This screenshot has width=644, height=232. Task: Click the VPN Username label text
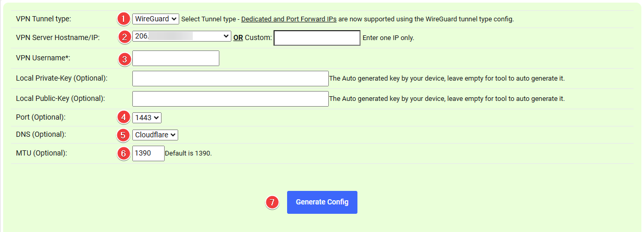[x=43, y=58]
